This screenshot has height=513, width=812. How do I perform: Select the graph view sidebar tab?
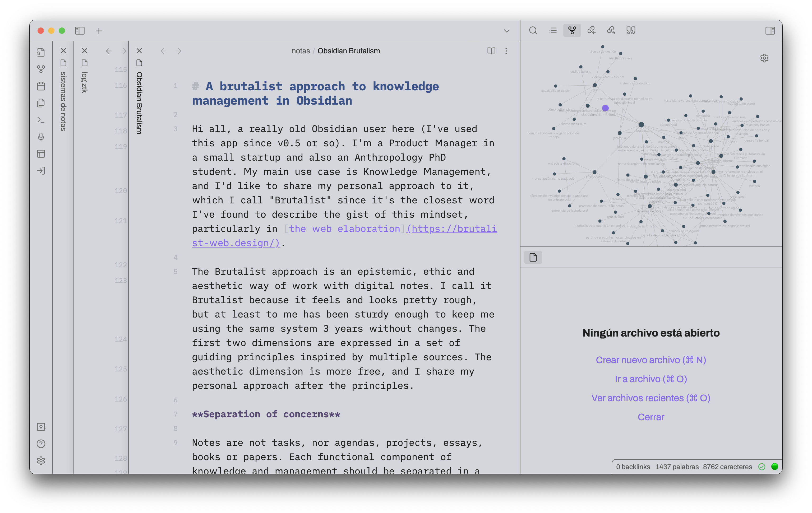[x=572, y=30]
